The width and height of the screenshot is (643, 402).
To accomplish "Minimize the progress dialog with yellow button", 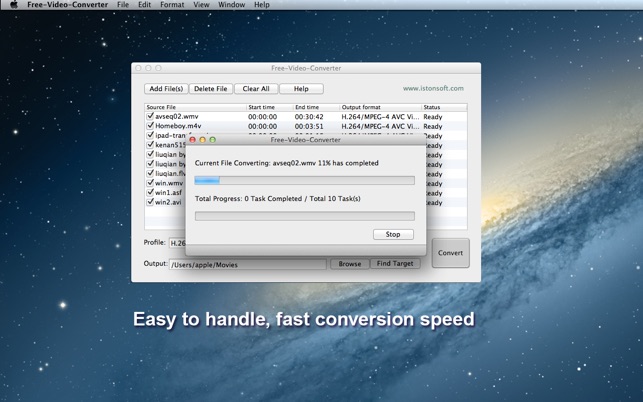I will 202,140.
